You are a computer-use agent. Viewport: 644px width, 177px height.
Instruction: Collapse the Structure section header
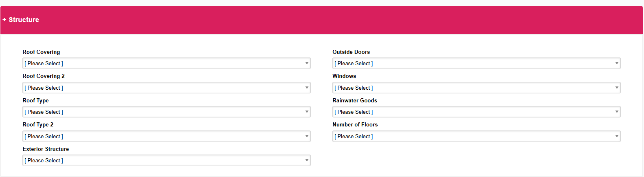[24, 20]
